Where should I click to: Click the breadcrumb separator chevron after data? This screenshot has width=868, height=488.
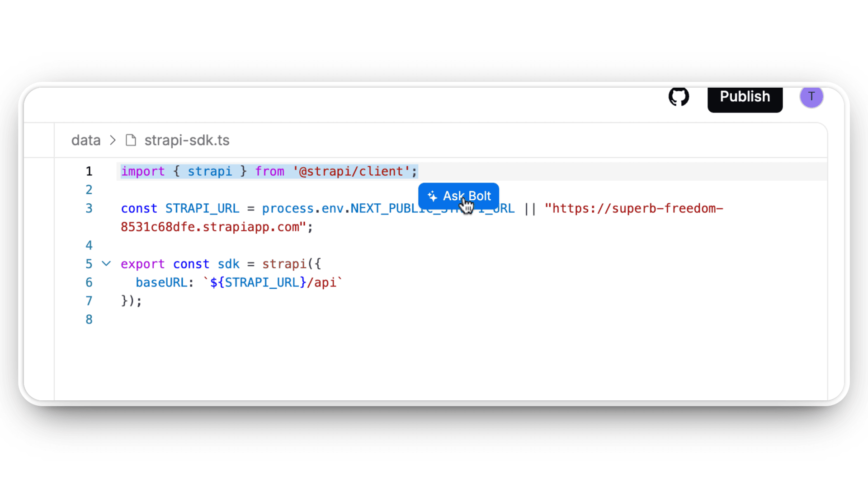(x=113, y=141)
